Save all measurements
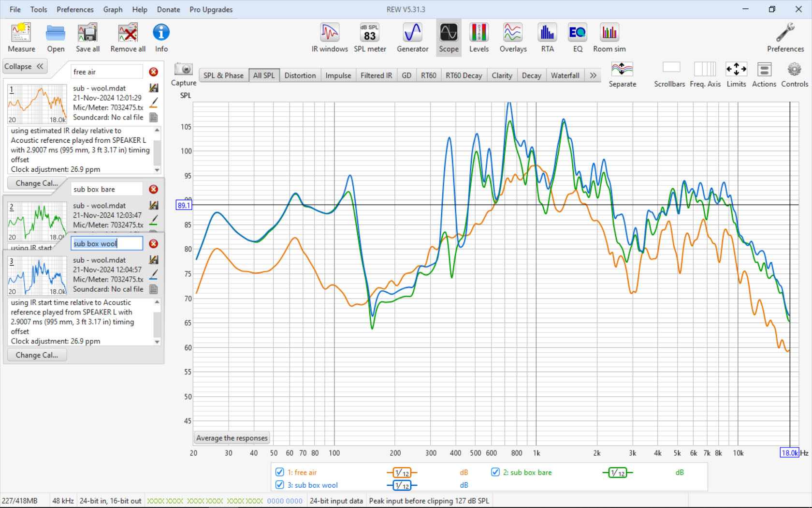Image resolution: width=812 pixels, height=508 pixels. point(87,38)
